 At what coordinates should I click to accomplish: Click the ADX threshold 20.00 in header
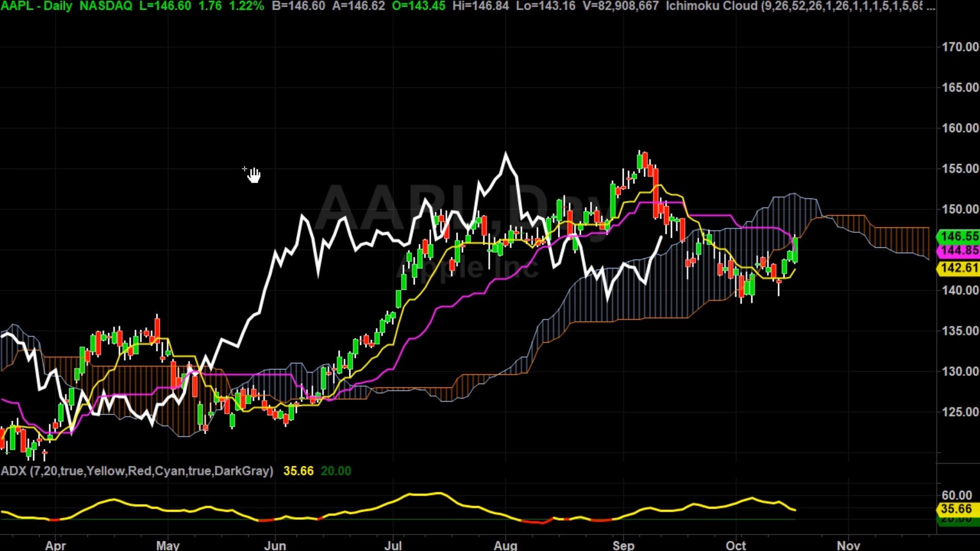pyautogui.click(x=336, y=471)
